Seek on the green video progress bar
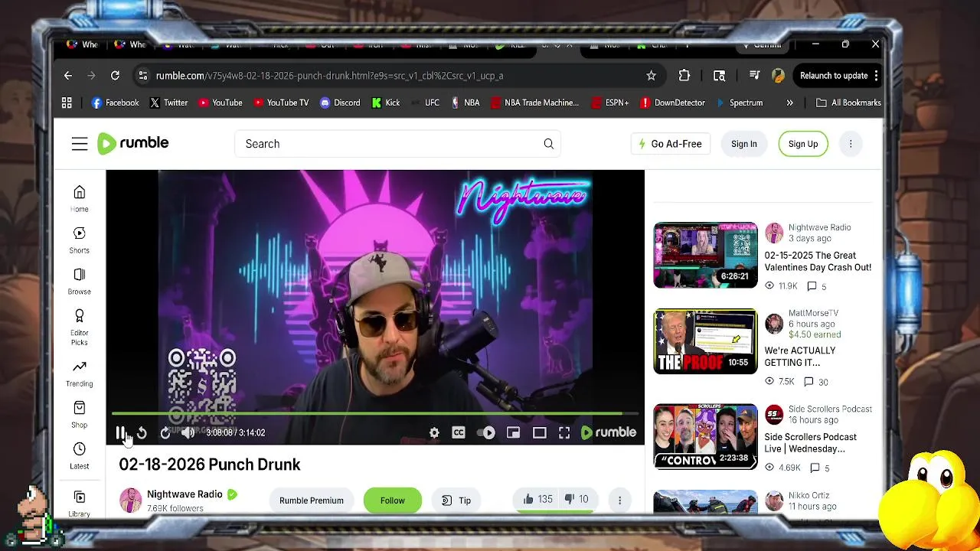Screen dimensions: 980x551 tap(375, 414)
